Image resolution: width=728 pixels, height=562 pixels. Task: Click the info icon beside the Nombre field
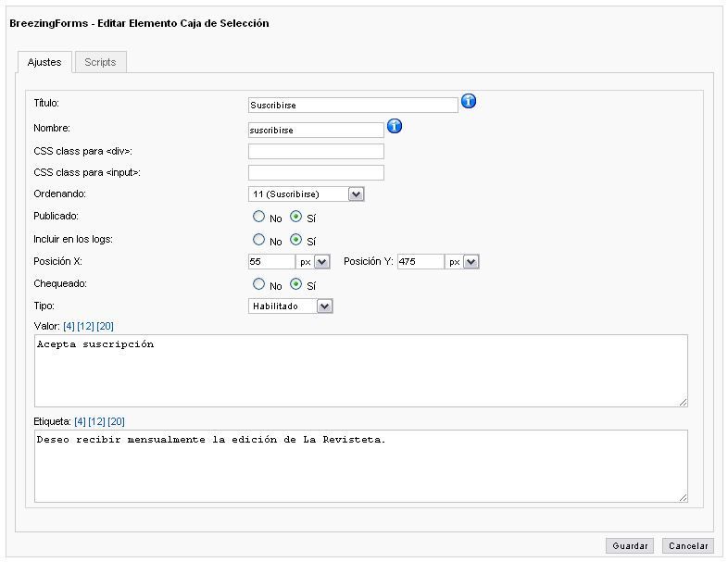(395, 126)
